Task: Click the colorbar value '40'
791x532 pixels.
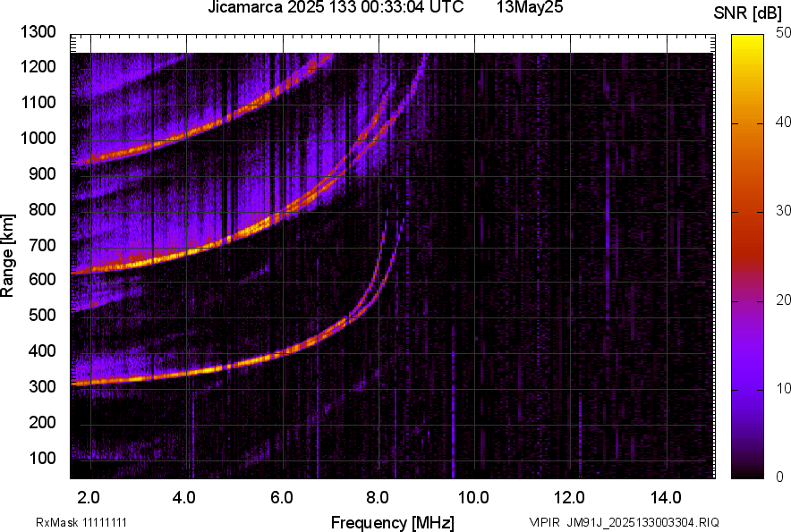Action: coord(784,122)
